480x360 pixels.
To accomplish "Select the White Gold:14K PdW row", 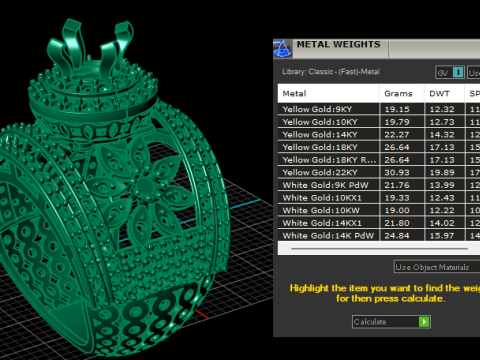I will [379, 236].
